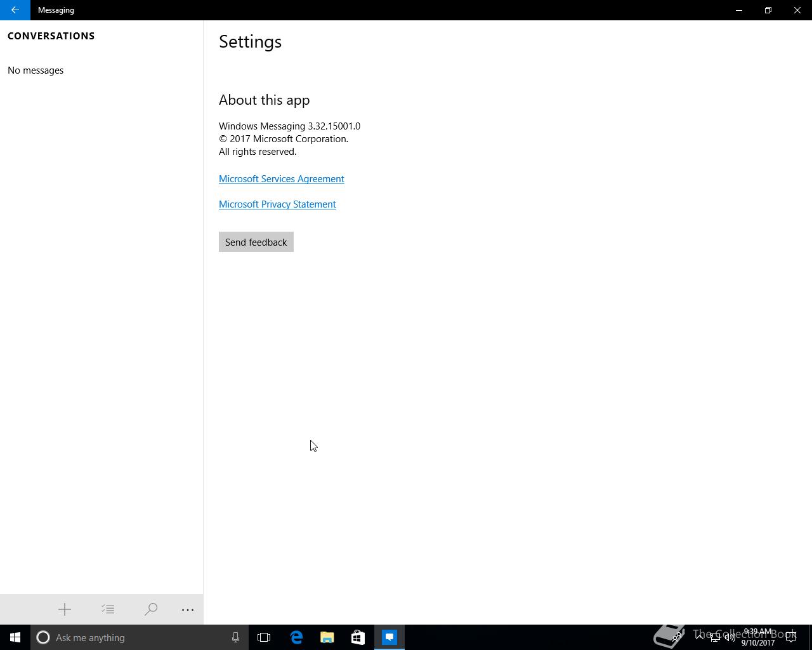812x650 pixels.
Task: Click the No messages text
Action: (x=36, y=70)
